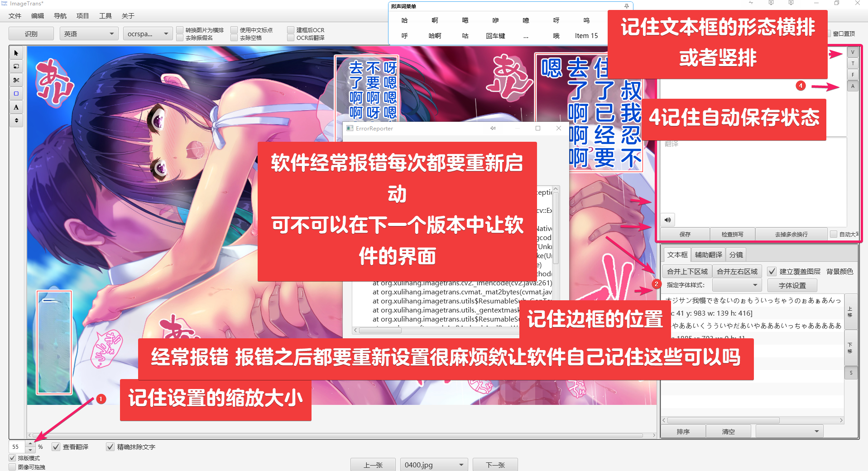Select the scissors cut tool
Screen dimensions: 868x471
click(16, 80)
